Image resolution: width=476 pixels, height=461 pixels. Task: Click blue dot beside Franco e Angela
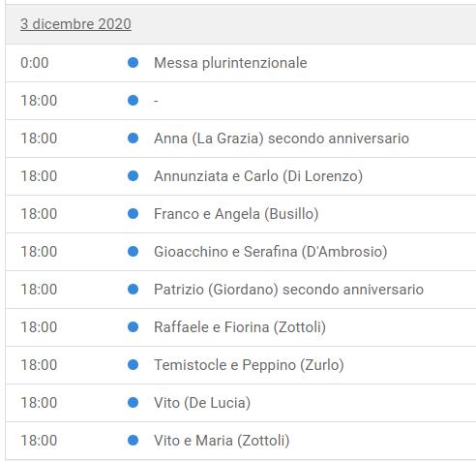[133, 214]
